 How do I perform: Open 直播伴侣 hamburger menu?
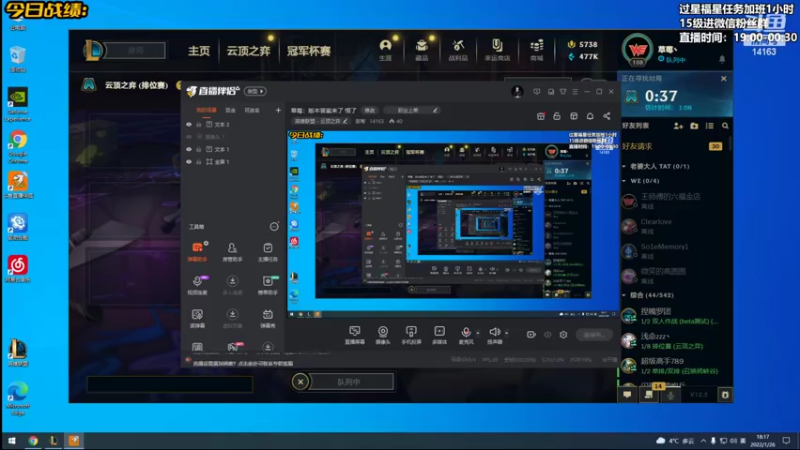(x=575, y=92)
